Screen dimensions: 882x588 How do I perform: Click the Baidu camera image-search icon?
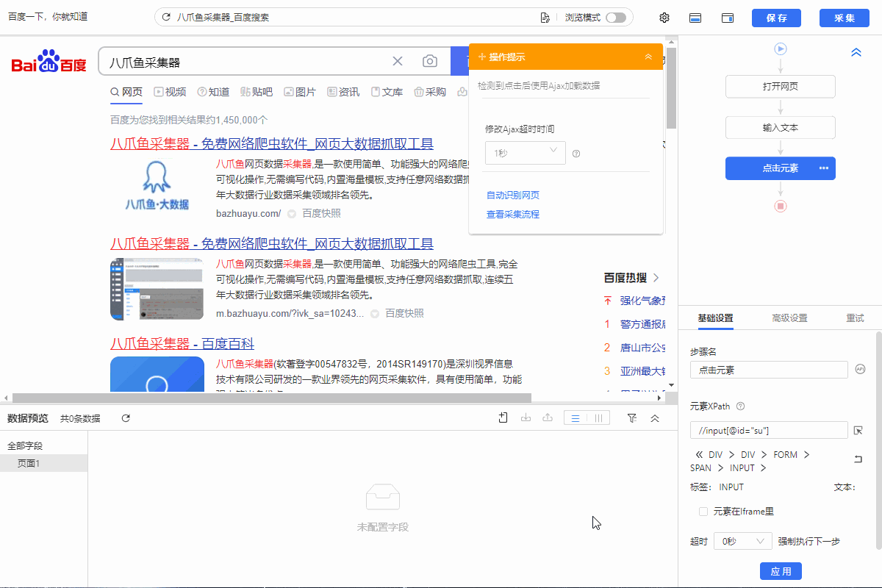tap(430, 61)
